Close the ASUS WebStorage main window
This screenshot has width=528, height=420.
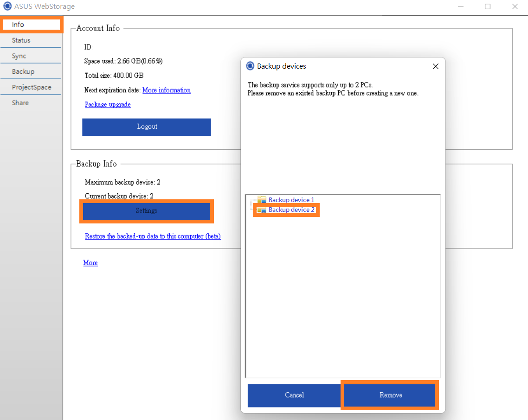click(x=515, y=6)
